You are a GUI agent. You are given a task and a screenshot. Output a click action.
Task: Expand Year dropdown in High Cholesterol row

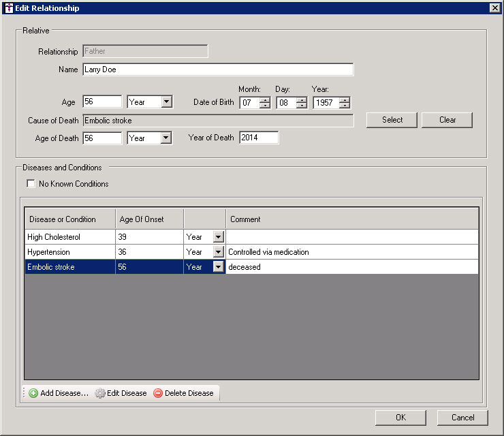point(218,237)
